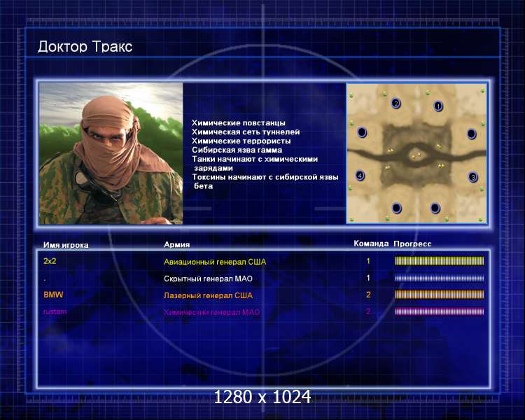Click the blue progress bar for Скрытный генерал
This screenshot has width=525, height=420.
pyautogui.click(x=440, y=278)
